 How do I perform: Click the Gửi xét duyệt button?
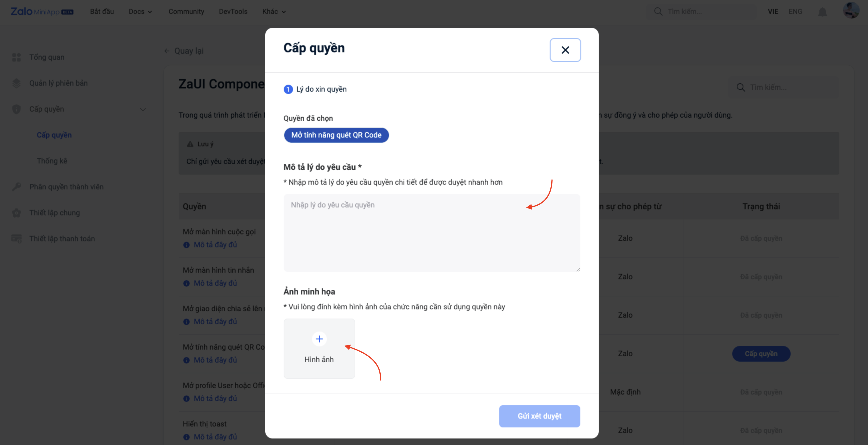(x=539, y=416)
